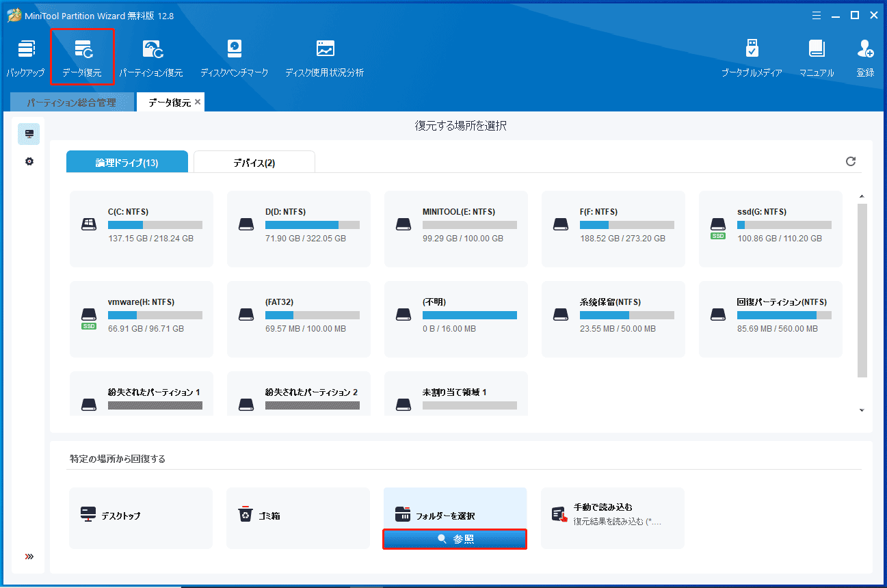Select 回復パーティション(NTFS)

[771, 319]
